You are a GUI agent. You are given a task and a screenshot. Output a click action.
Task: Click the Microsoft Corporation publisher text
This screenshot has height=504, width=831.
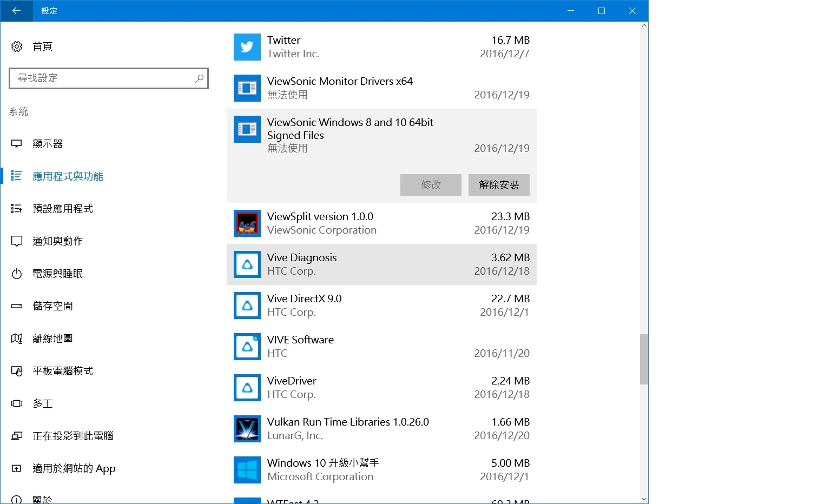click(320, 476)
